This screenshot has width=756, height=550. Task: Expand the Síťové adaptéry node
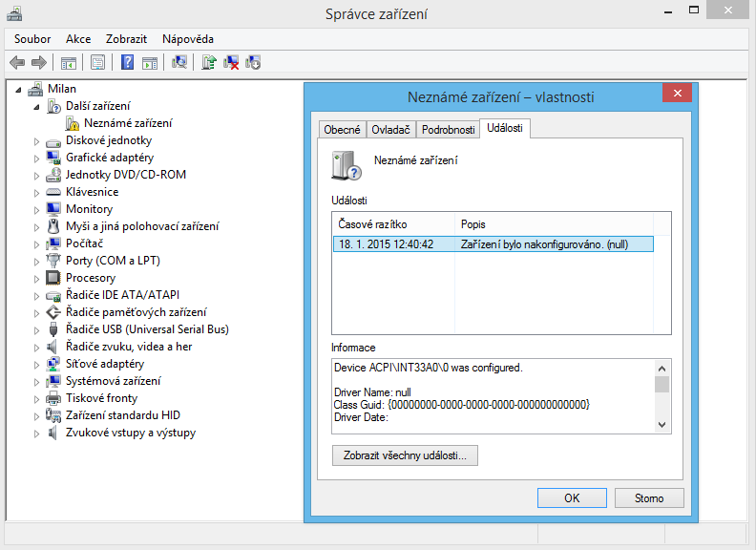coord(38,365)
